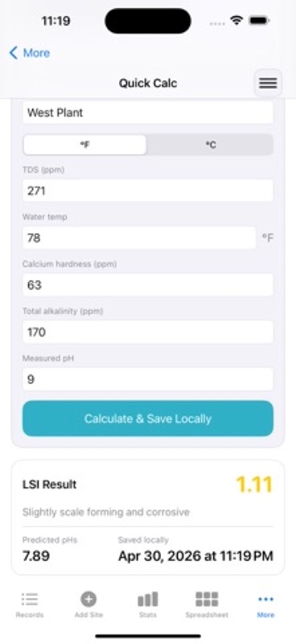Open the hamburger menu icon

click(x=268, y=84)
